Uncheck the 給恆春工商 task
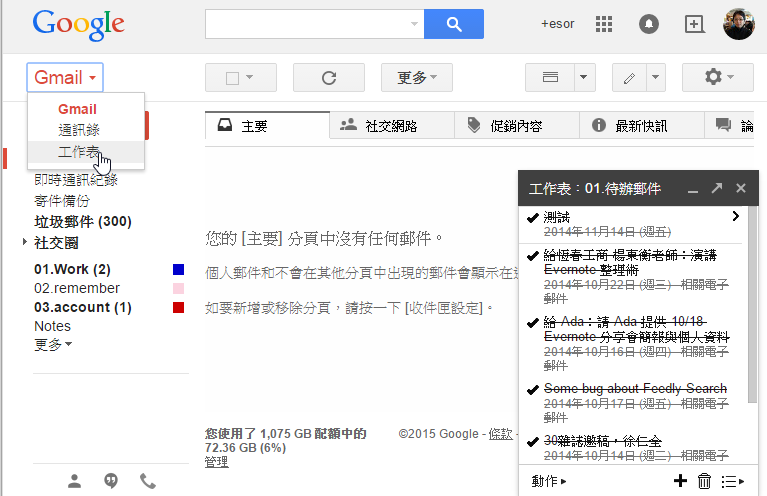Screen dimensions: 767x496 (x=533, y=256)
